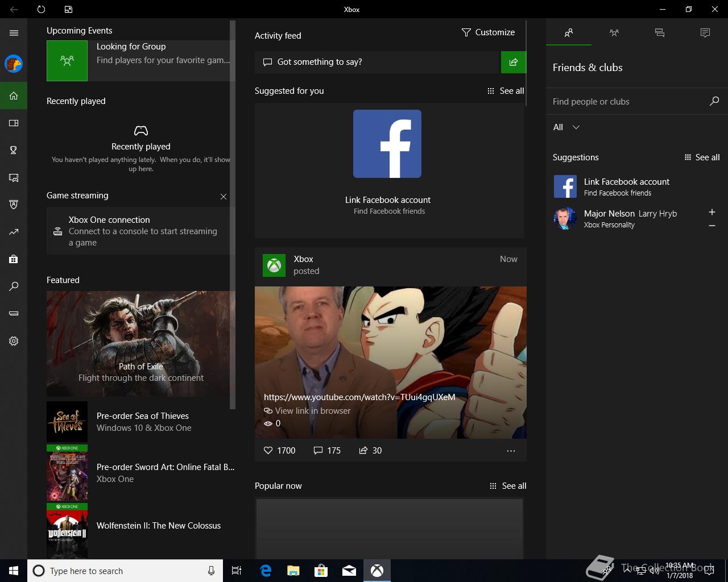The width and height of the screenshot is (728, 582).
Task: Click the left panel vertical scrollbar
Action: pos(232,215)
